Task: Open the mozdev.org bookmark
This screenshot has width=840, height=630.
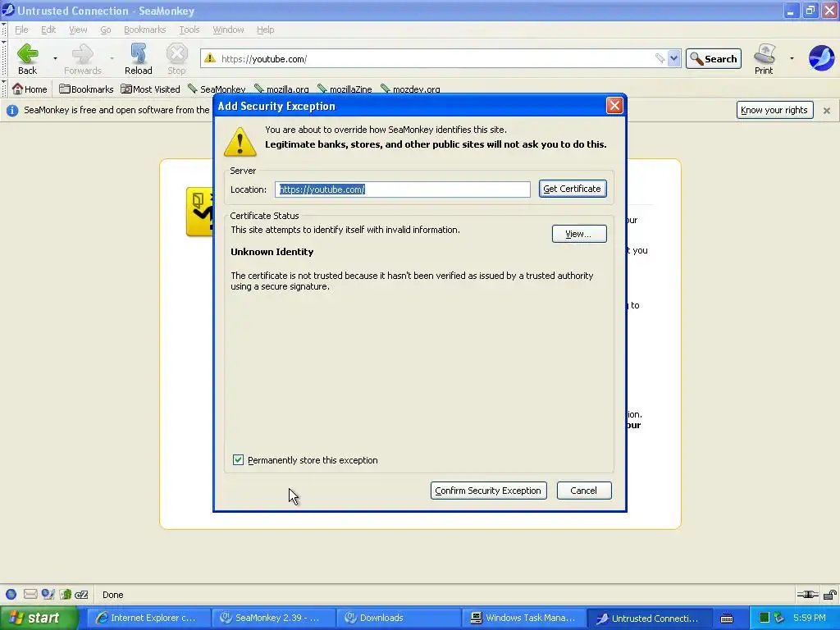Action: pyautogui.click(x=410, y=89)
